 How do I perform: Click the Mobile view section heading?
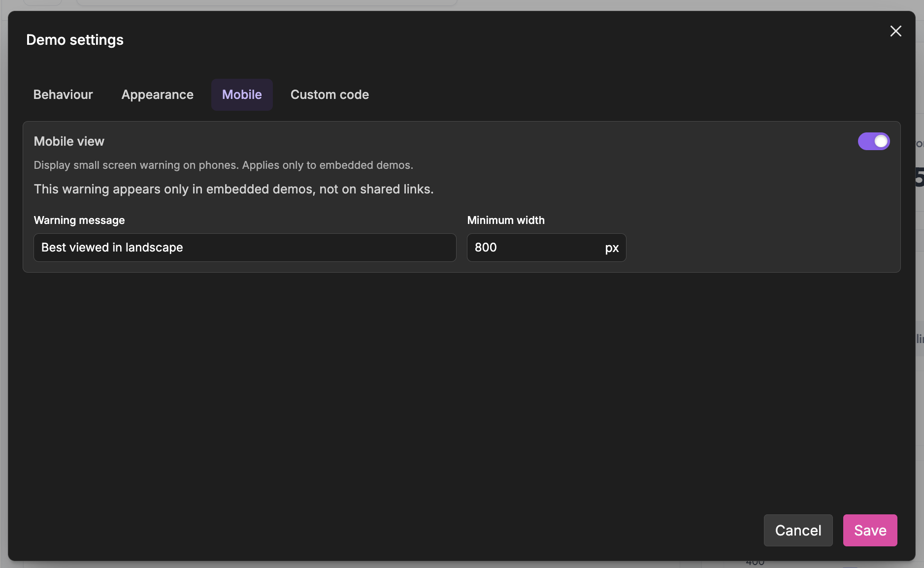[x=69, y=141]
